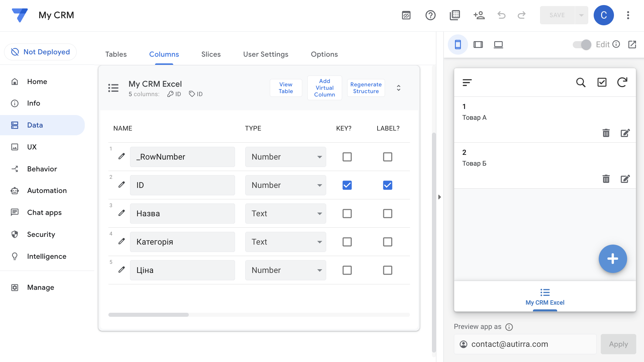Check the KEY checkbox for Категорія
The height and width of the screenshot is (362, 644).
[347, 242]
